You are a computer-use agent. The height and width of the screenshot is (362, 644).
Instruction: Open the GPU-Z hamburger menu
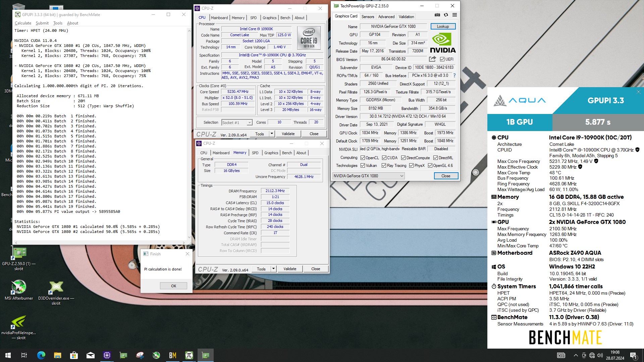pyautogui.click(x=454, y=15)
